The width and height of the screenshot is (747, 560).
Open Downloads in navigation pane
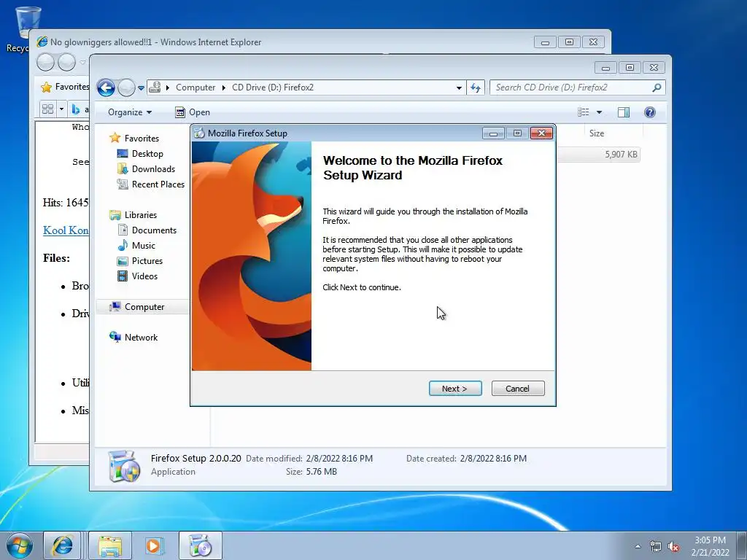pyautogui.click(x=153, y=169)
